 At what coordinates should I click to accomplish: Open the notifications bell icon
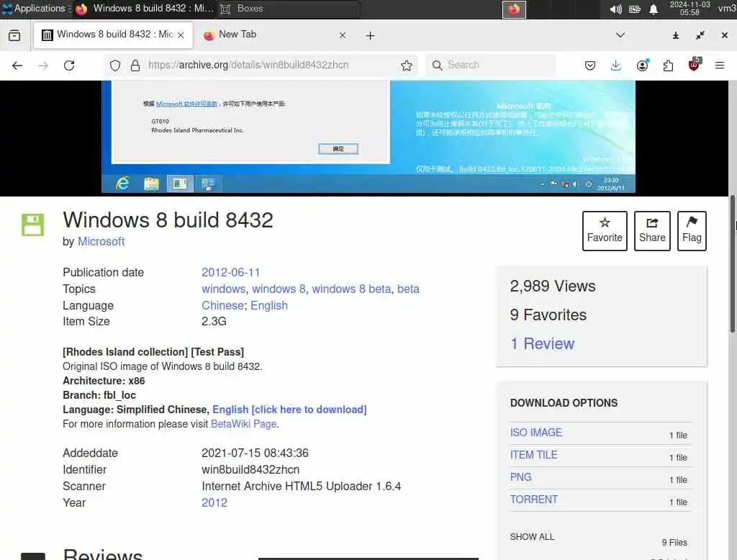click(x=654, y=9)
